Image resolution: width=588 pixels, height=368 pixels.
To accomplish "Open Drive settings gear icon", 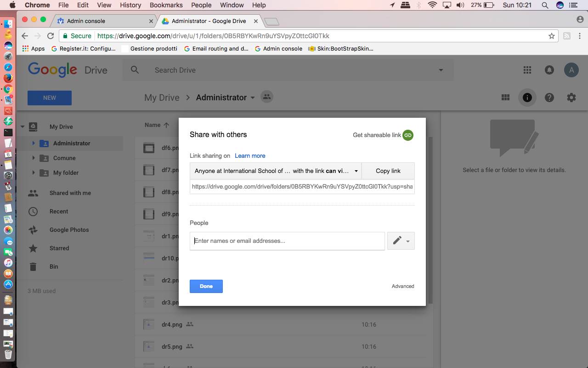I will [x=571, y=98].
